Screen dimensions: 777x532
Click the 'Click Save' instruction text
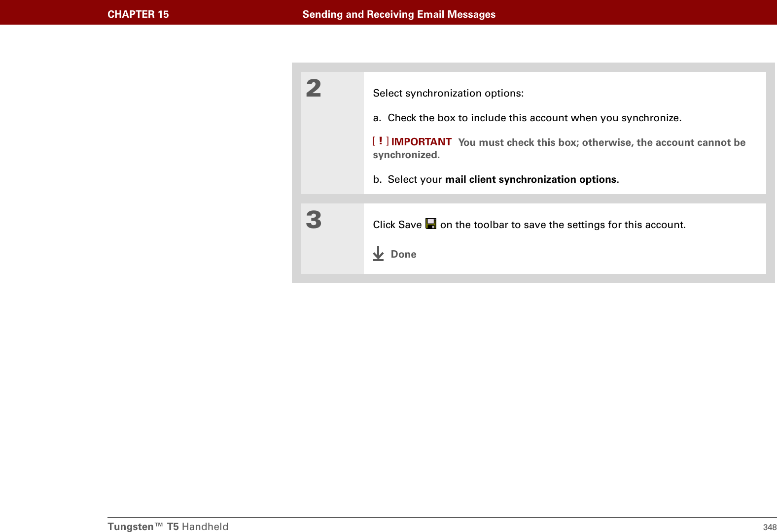(x=529, y=225)
